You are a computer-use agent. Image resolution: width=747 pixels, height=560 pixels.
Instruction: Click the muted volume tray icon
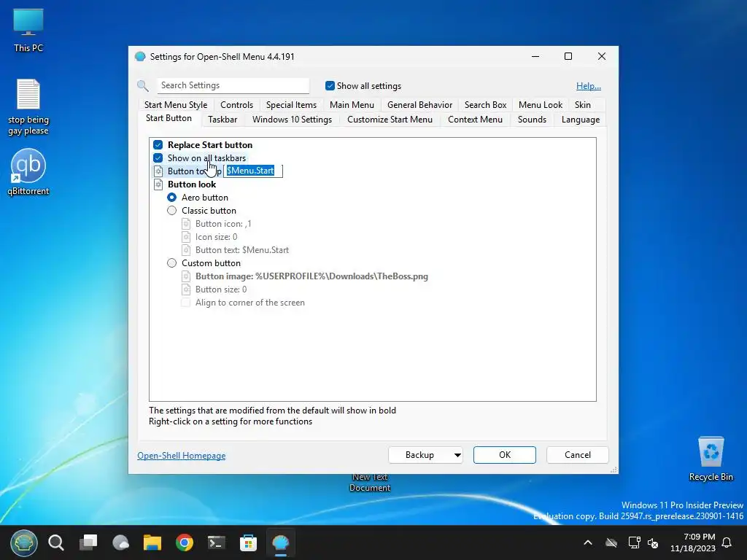point(653,542)
